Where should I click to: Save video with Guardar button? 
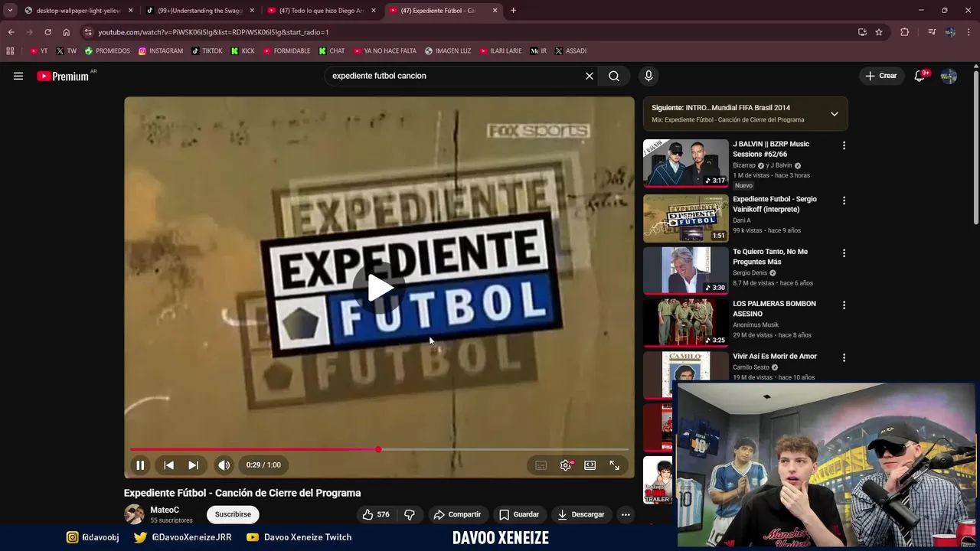519,514
